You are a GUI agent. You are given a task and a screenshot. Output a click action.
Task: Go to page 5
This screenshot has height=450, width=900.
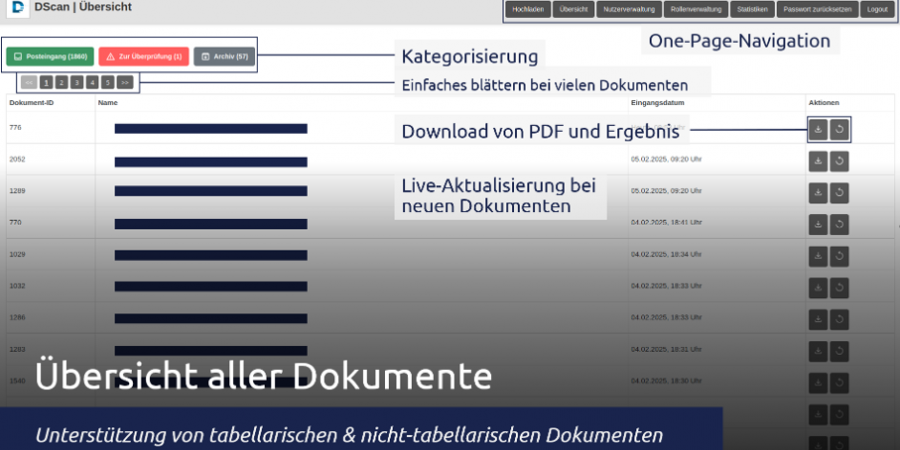tap(108, 83)
